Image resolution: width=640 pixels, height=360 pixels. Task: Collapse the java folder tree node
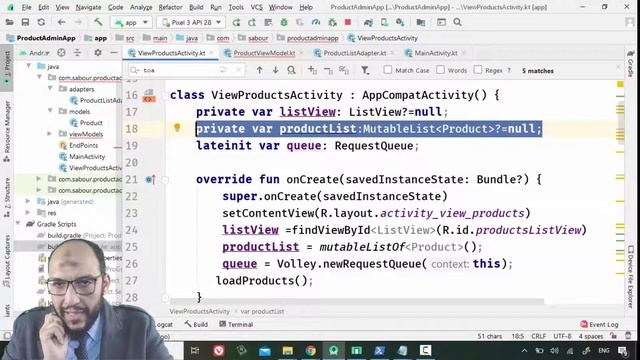29,66
